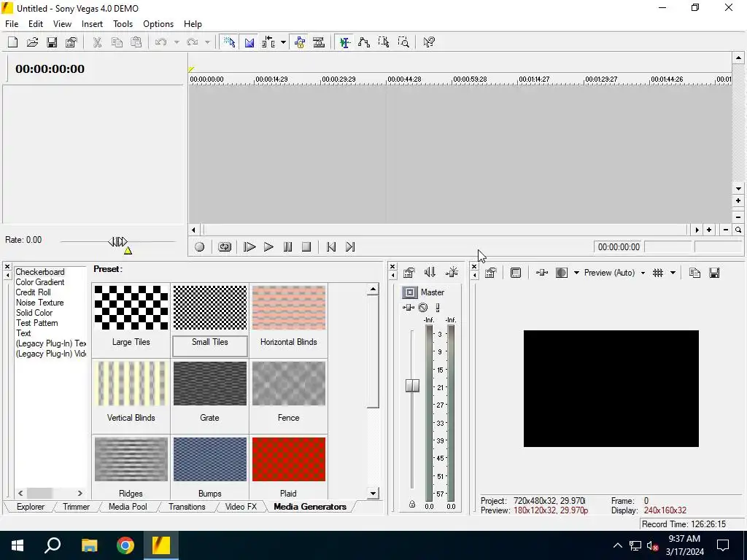Select Credit Roll generator in list
The height and width of the screenshot is (560, 747).
(34, 292)
